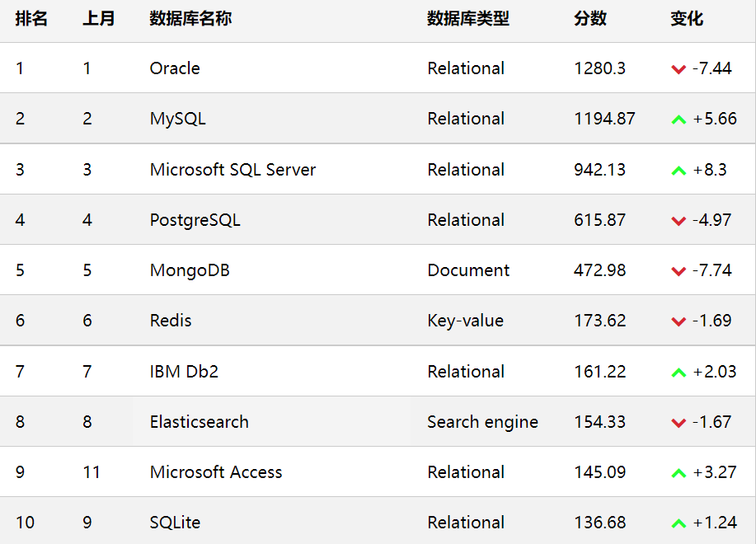Click last month rank 11 for Microsoft Access
Screen dimensions: 756x544
pos(92,472)
